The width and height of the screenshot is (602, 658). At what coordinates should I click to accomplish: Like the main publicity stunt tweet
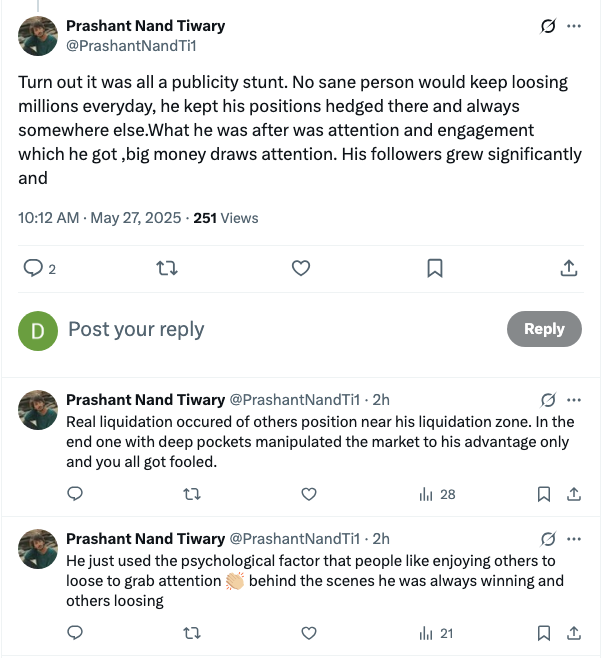pos(301,268)
